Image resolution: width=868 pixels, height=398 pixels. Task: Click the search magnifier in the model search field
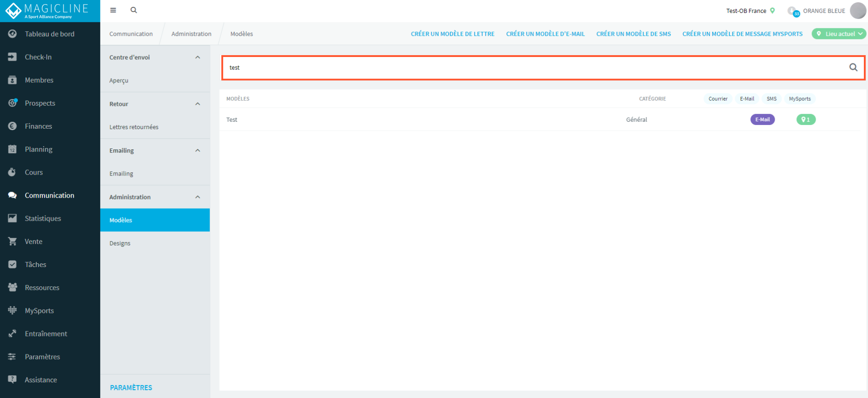tap(853, 67)
